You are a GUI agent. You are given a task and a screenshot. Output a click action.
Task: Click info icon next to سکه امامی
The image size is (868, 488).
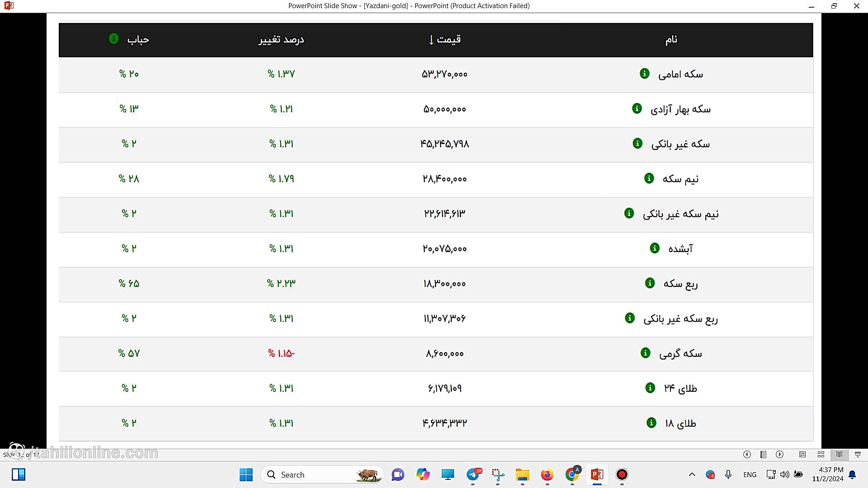645,73
